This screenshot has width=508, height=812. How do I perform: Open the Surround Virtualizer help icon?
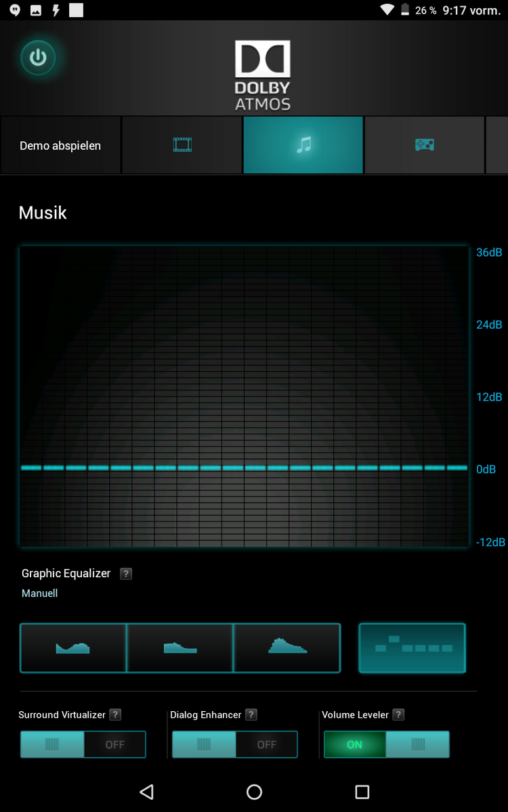pos(115,715)
